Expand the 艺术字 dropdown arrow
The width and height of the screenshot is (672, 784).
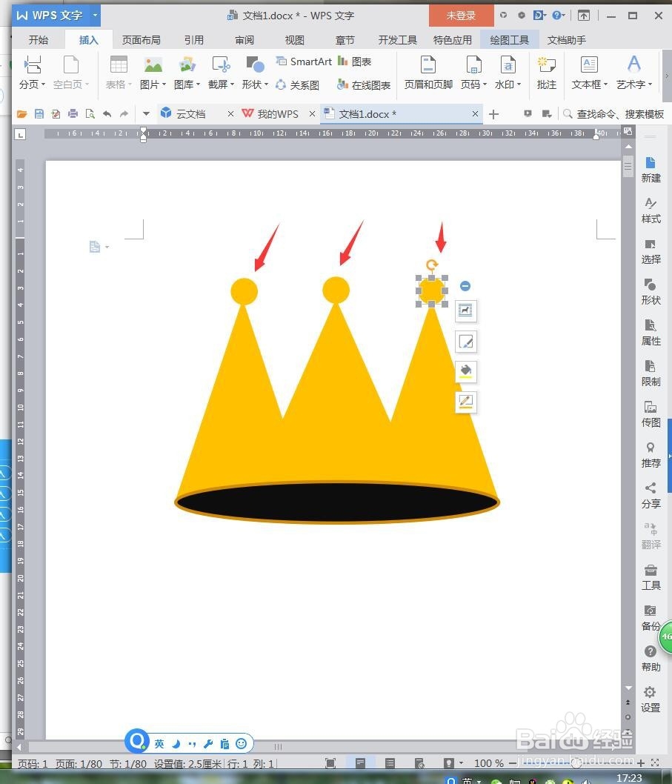[650, 84]
